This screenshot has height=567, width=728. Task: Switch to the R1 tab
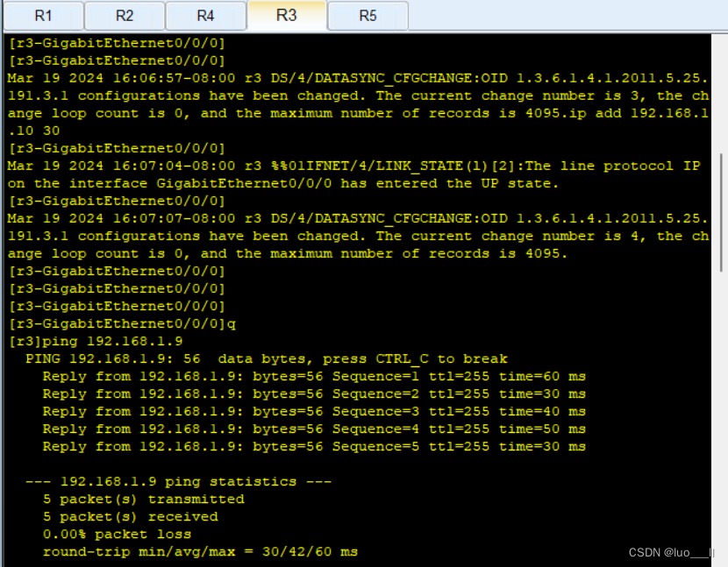44,16
